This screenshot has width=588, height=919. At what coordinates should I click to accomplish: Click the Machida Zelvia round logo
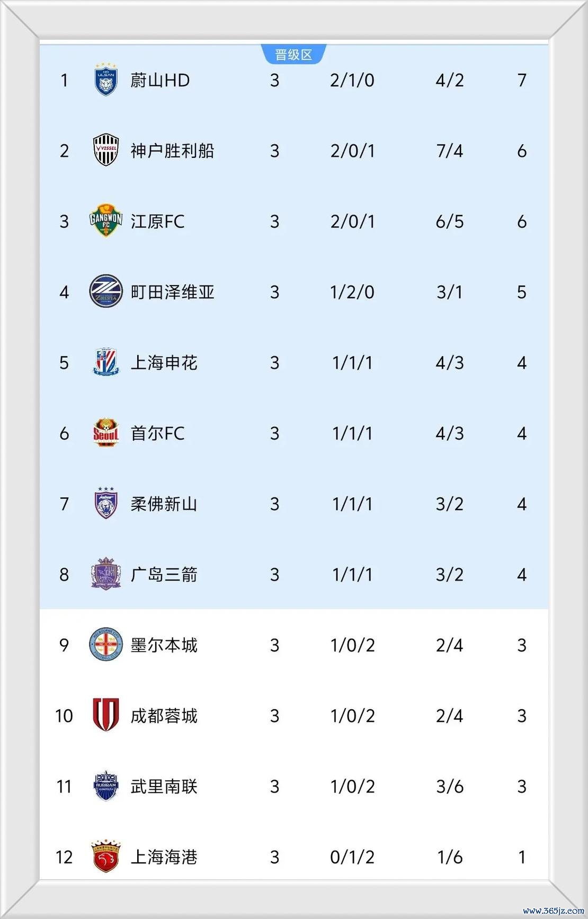(x=106, y=291)
